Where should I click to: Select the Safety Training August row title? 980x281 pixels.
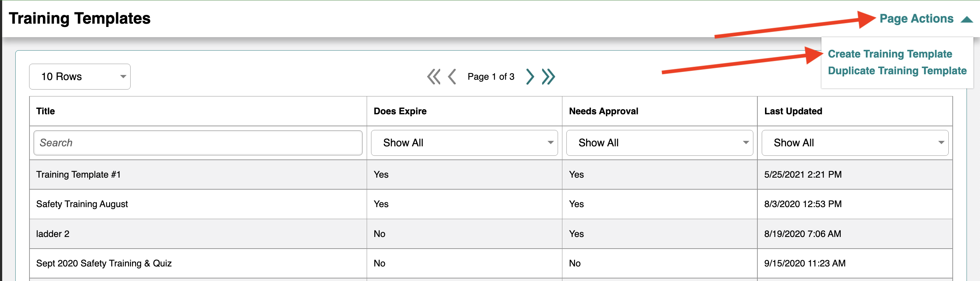coord(82,204)
